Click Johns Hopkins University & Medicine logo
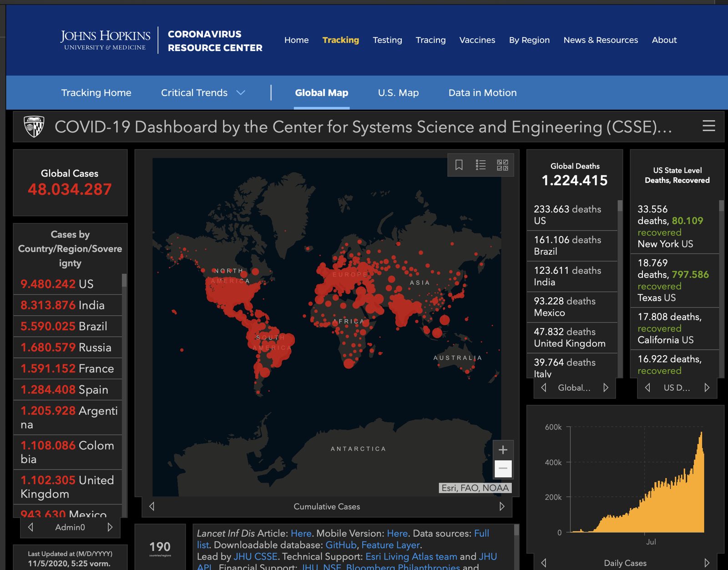This screenshot has height=570, width=728. tap(105, 40)
